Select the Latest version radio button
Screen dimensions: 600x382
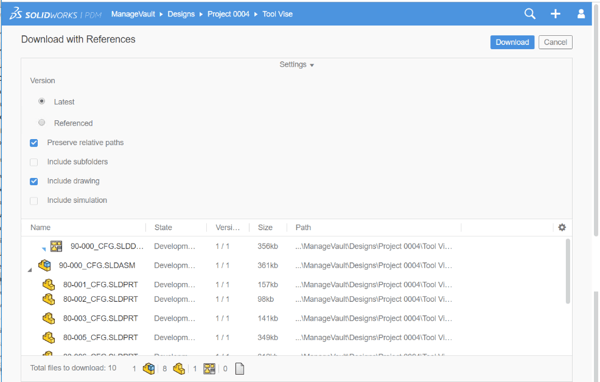point(42,101)
